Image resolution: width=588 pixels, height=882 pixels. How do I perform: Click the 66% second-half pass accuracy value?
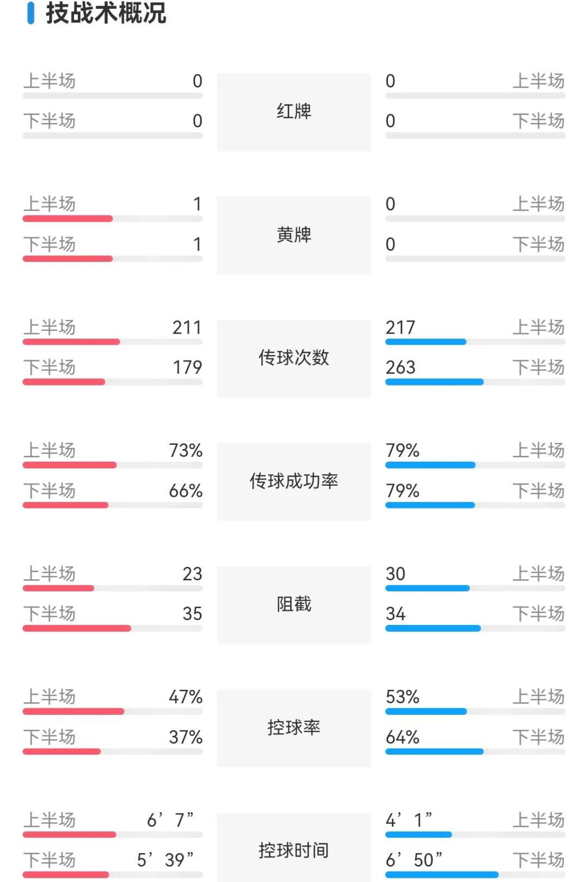coord(185,491)
